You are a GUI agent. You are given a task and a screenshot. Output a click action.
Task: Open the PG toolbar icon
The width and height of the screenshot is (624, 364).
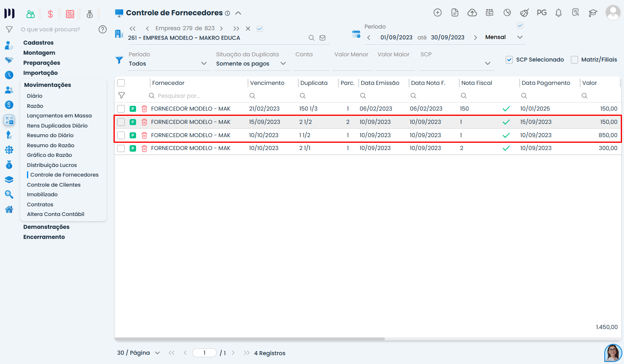click(541, 13)
